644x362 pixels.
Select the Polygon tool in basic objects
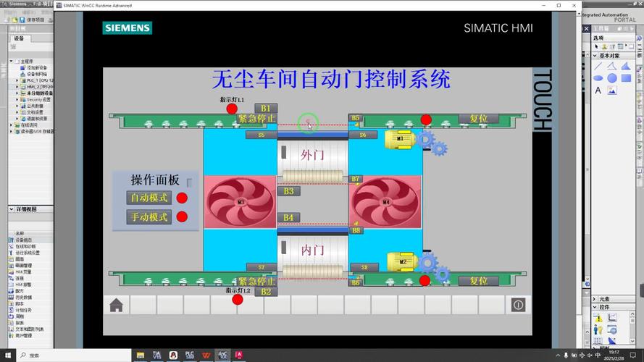click(626, 66)
